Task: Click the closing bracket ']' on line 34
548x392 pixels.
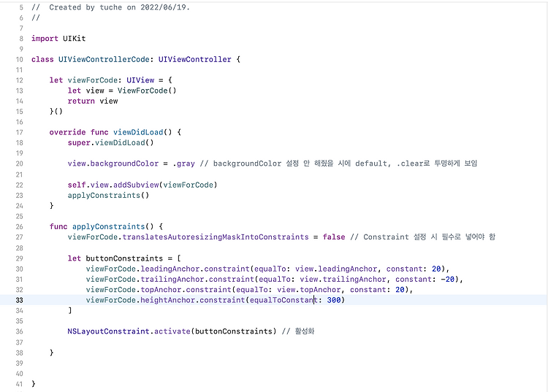Action: point(70,311)
